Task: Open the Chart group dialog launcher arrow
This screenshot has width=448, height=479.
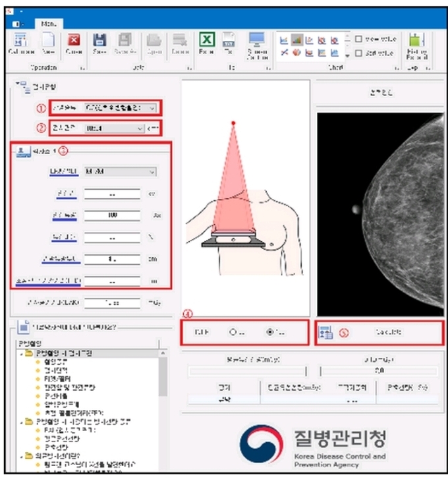Action: click(397, 68)
